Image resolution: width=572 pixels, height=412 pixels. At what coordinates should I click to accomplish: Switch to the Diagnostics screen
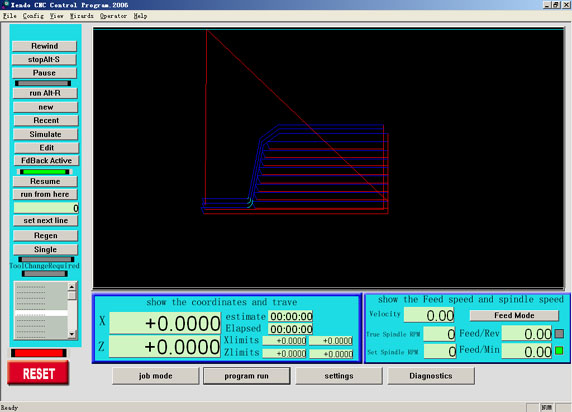coord(431,376)
